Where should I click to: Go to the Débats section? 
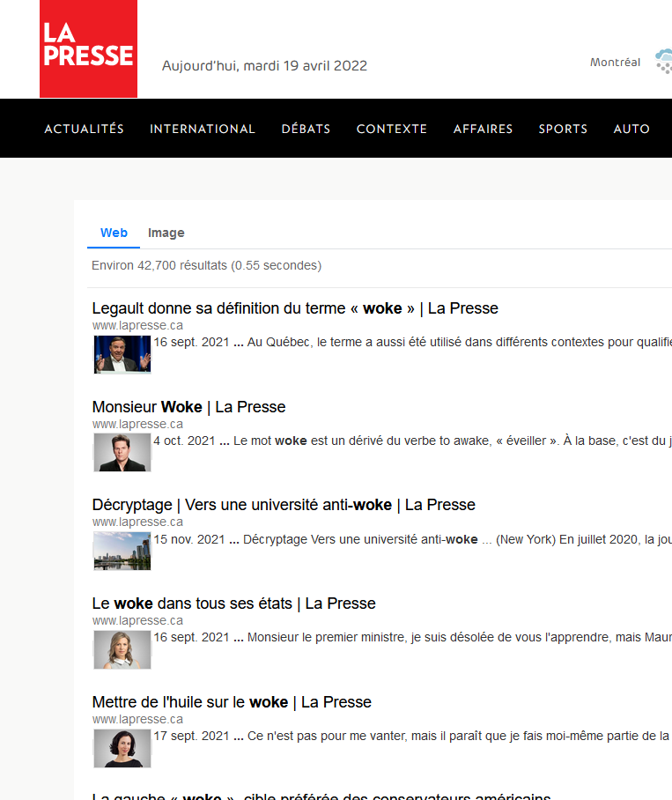[306, 129]
